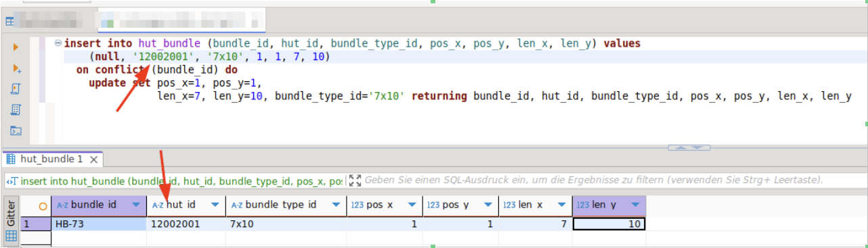Open the len y column filter dropdown
This screenshot has height=248, width=868.
(x=636, y=205)
